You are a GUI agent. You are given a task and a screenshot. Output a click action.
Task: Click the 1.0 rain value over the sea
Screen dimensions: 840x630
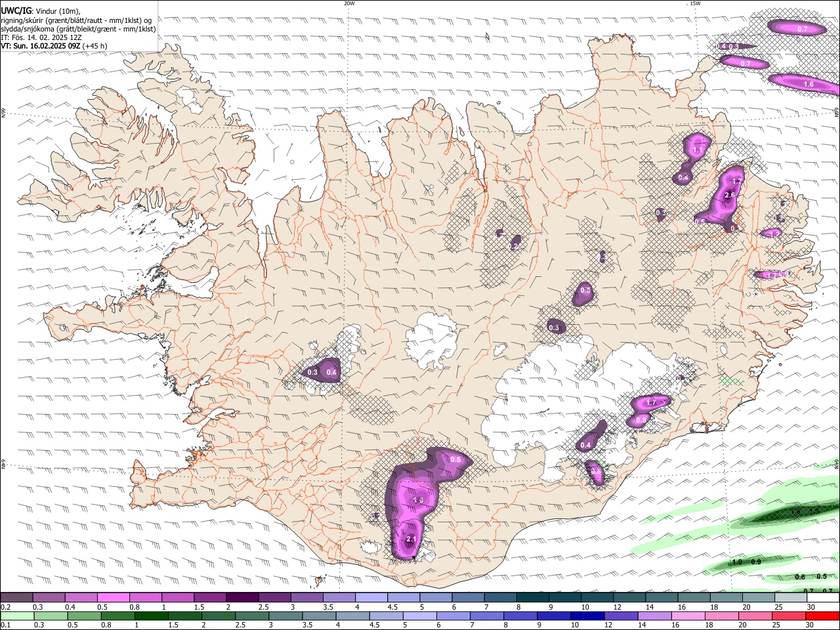coord(737,562)
